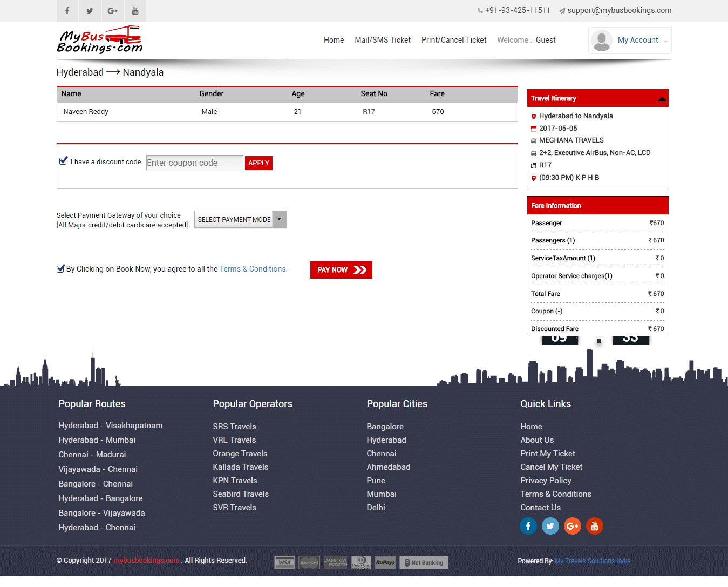728x587 pixels.
Task: Open Cancel My Ticket quick link
Action: tap(552, 467)
